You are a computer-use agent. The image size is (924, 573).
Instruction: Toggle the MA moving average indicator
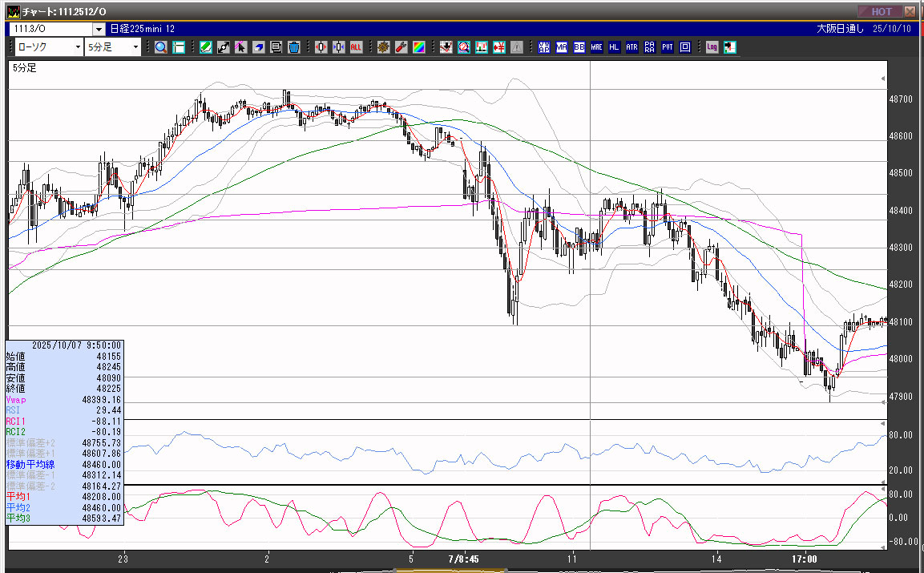click(x=561, y=47)
